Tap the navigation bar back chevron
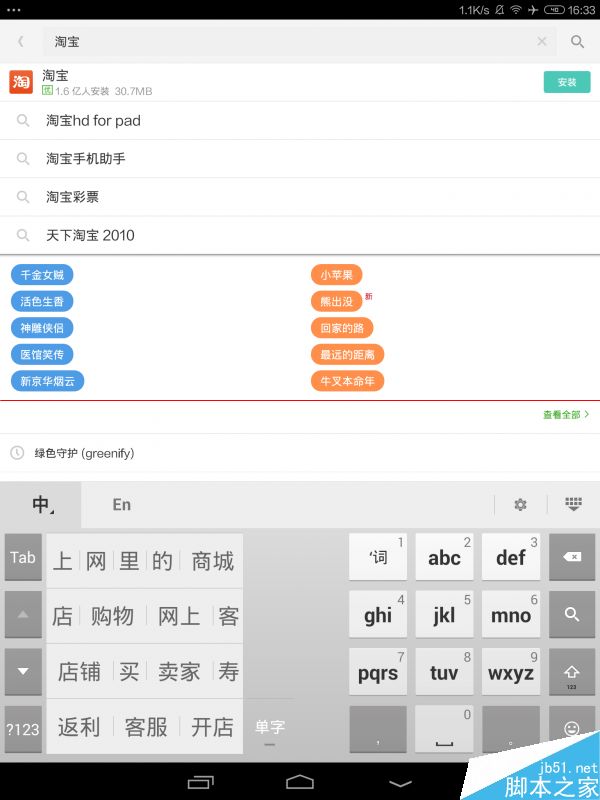This screenshot has width=600, height=800. [x=400, y=783]
